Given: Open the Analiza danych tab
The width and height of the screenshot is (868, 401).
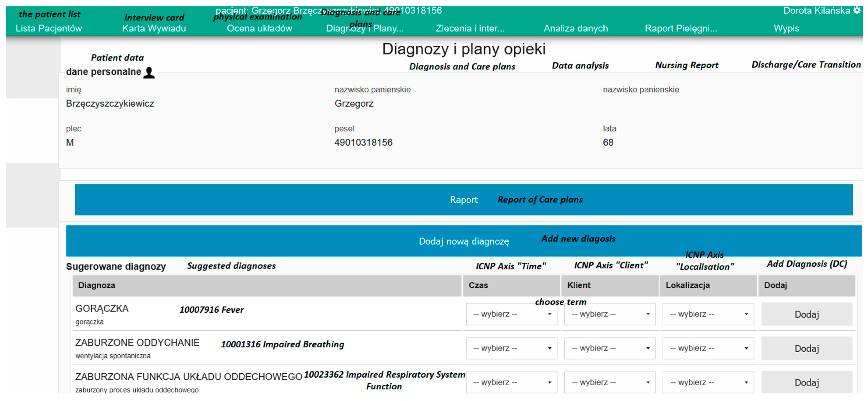Looking at the screenshot, I should tap(576, 28).
